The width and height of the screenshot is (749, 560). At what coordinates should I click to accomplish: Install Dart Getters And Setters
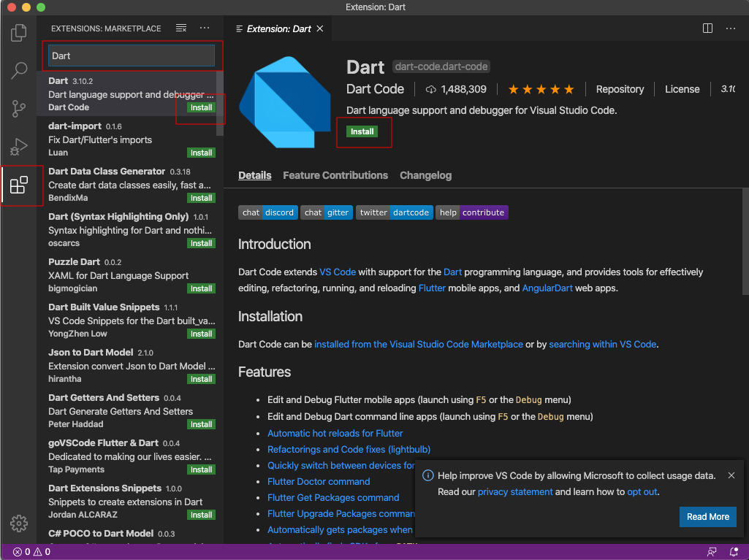click(201, 424)
